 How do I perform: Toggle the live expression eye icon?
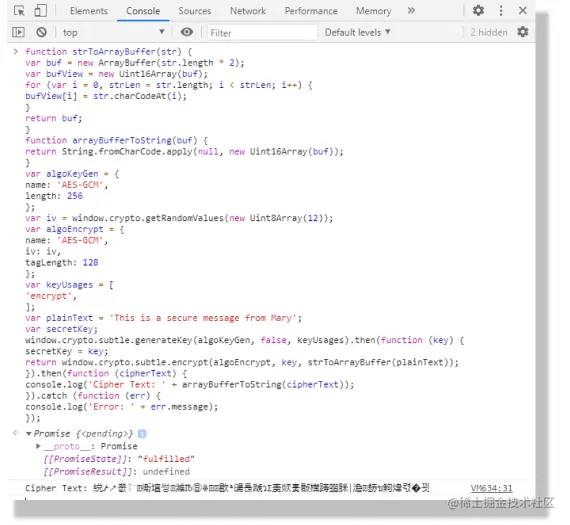[x=186, y=32]
